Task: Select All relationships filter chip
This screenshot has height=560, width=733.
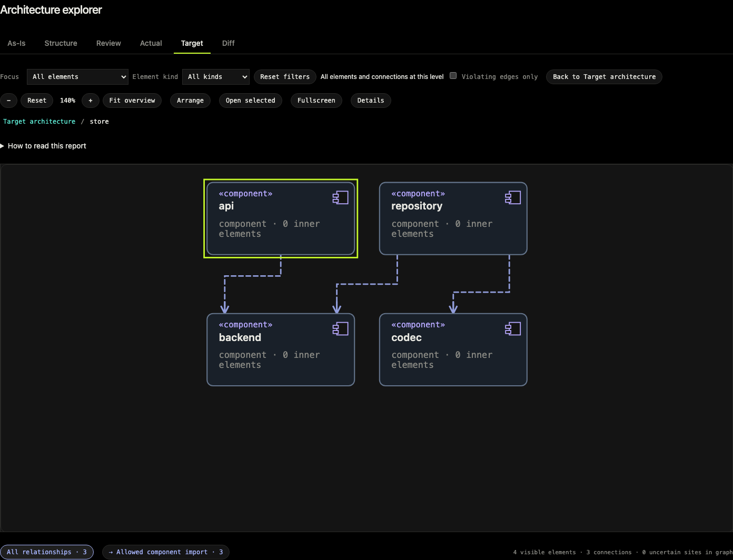Action: pyautogui.click(x=47, y=552)
